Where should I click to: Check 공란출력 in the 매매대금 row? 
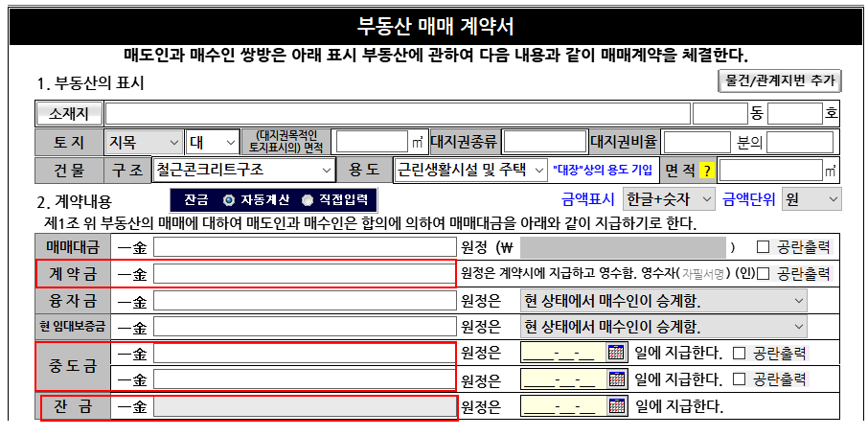[763, 247]
